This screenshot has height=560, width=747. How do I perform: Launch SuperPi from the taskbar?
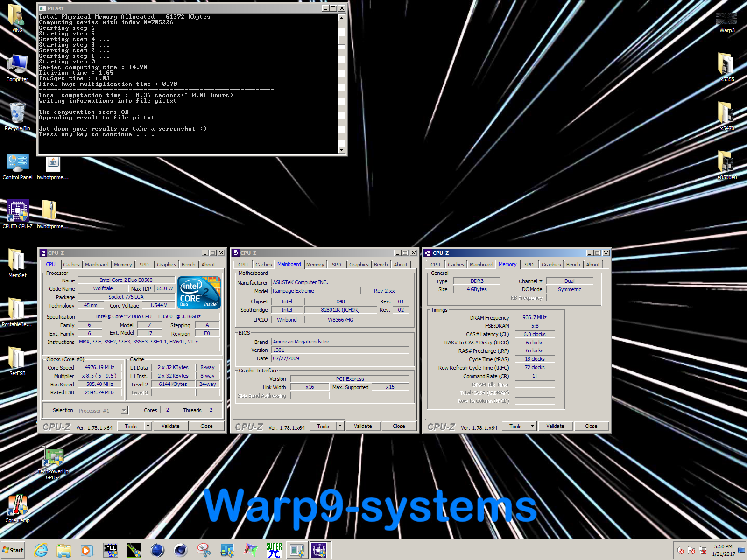pyautogui.click(x=274, y=551)
